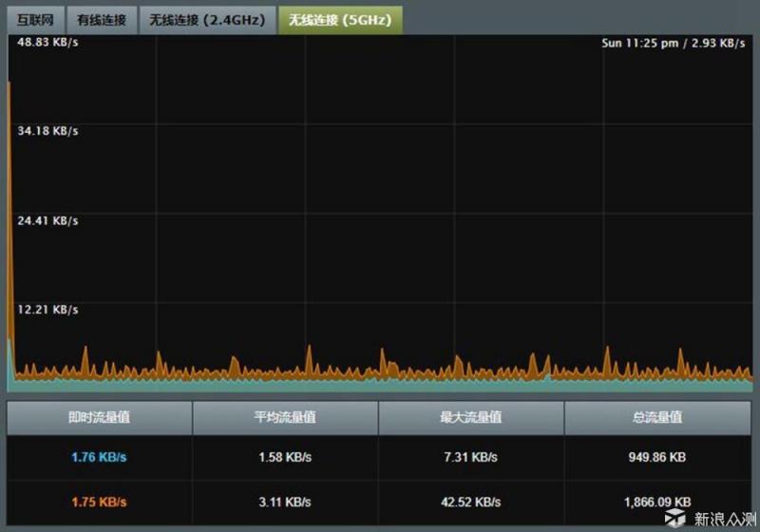Screen dimensions: 760x532
Task: Click the 34.18 KB/s axis label
Action: click(47, 131)
